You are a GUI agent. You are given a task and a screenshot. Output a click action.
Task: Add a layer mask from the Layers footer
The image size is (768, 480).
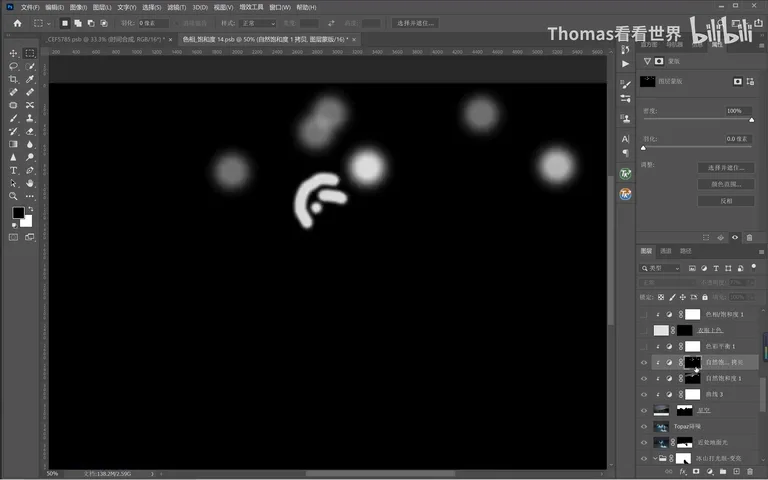(x=696, y=472)
